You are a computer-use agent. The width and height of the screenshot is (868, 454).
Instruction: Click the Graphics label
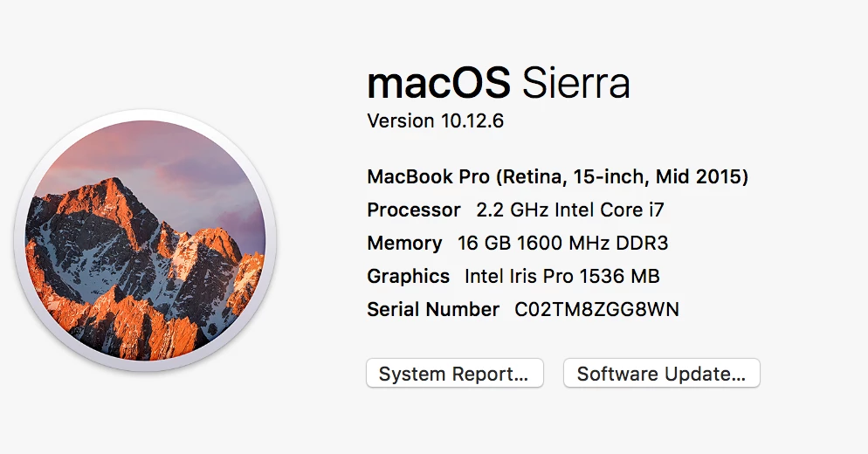409,276
